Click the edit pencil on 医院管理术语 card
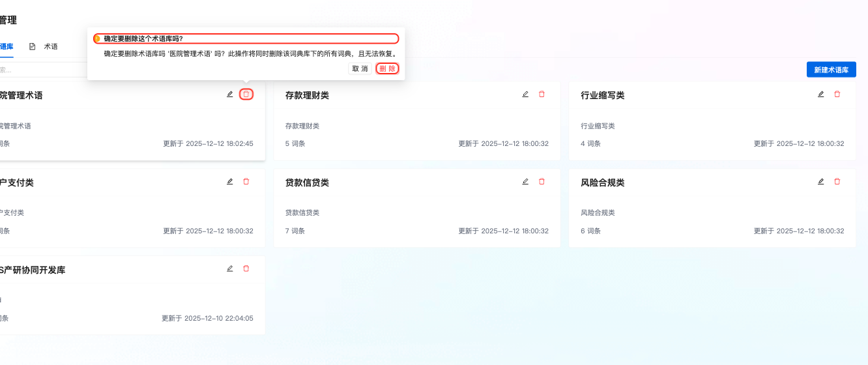Viewport: 868px width, 365px height. pos(229,95)
